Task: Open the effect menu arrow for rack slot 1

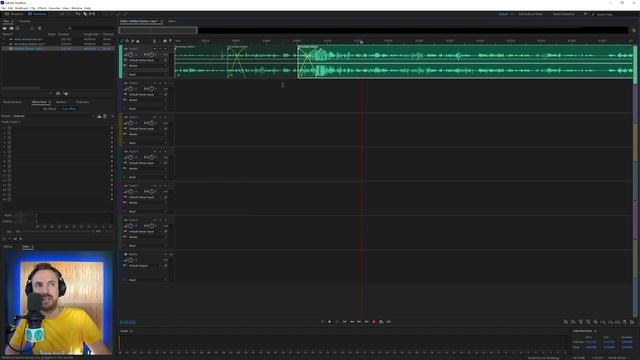Action: click(112, 128)
